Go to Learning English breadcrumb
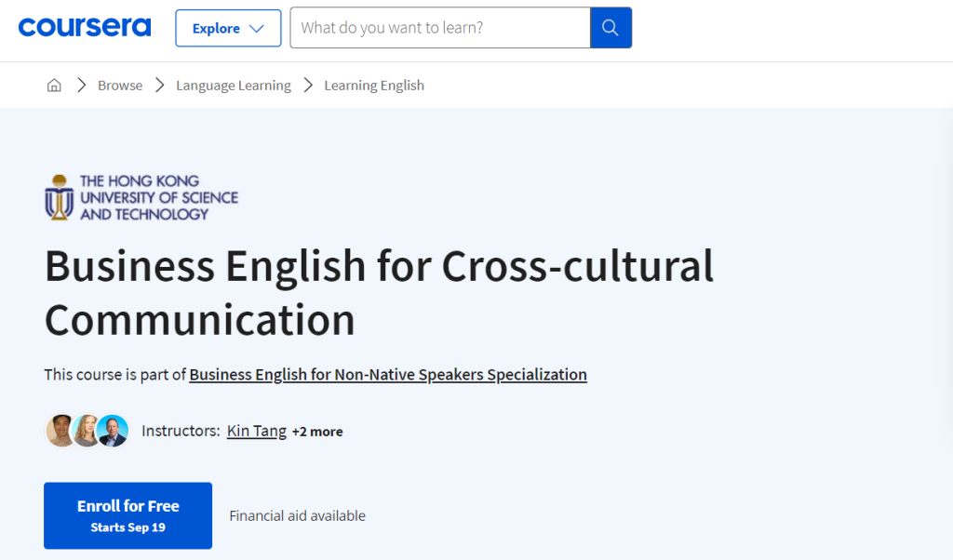 pyautogui.click(x=374, y=86)
